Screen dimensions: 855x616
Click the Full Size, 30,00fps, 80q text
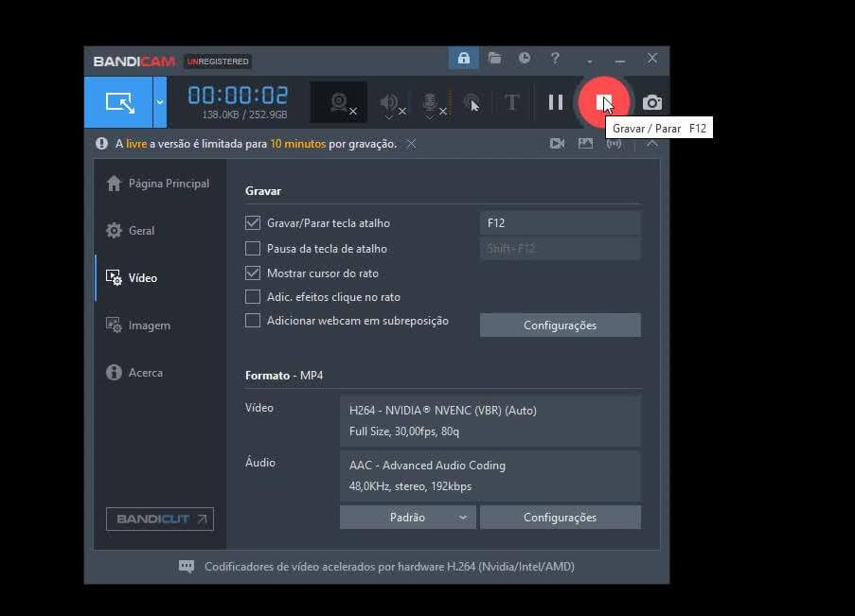[x=404, y=431]
